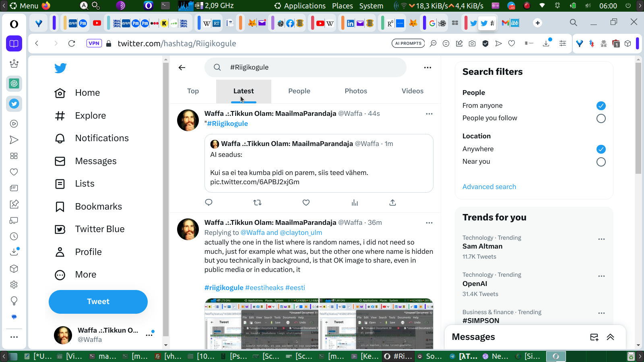Go to Home in Twitter sidebar
Screen dimensions: 644x362
[x=77, y=93]
